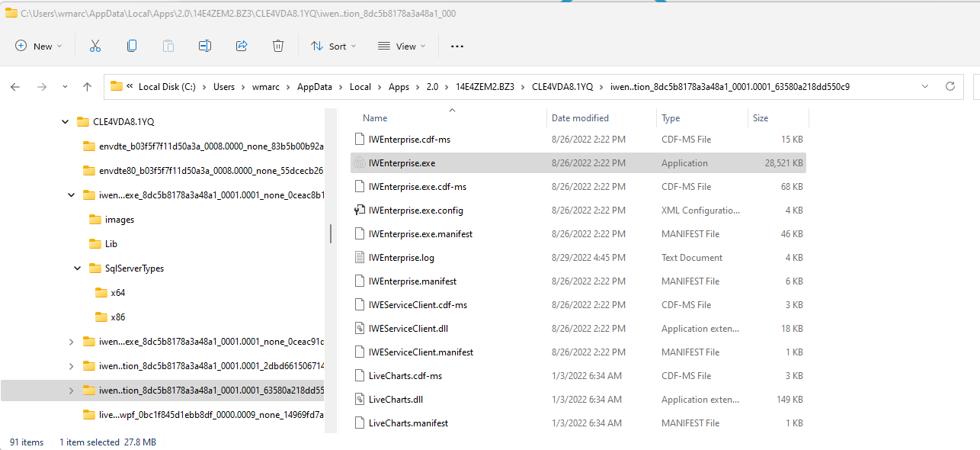
Task: Click the Share icon in toolbar
Action: (x=242, y=47)
